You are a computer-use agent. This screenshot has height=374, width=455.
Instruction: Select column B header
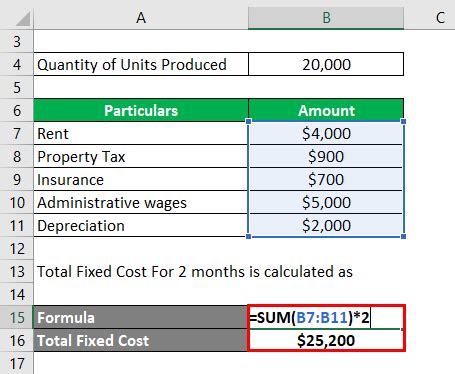[x=326, y=18]
